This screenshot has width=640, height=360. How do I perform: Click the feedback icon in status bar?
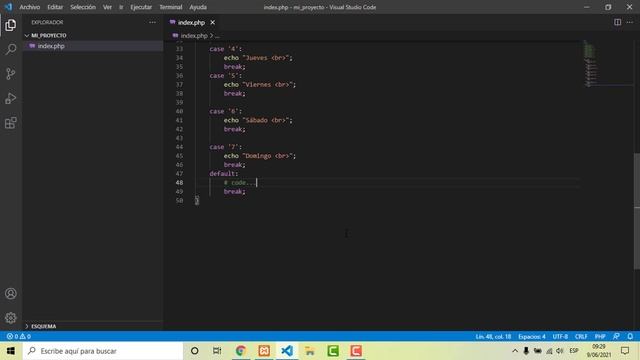(616, 336)
